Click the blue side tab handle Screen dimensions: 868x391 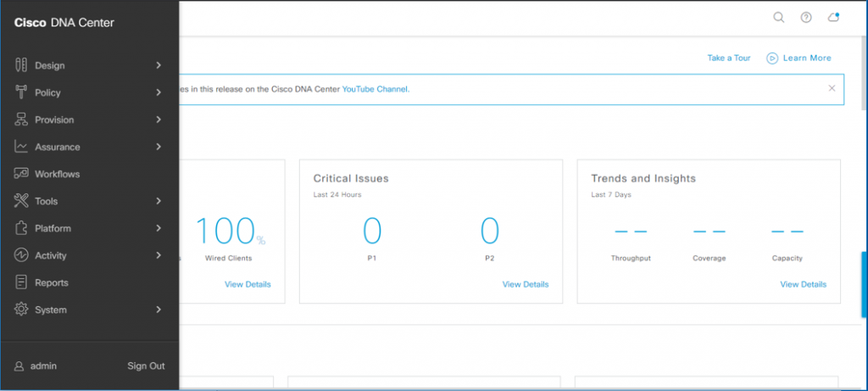[865, 285]
